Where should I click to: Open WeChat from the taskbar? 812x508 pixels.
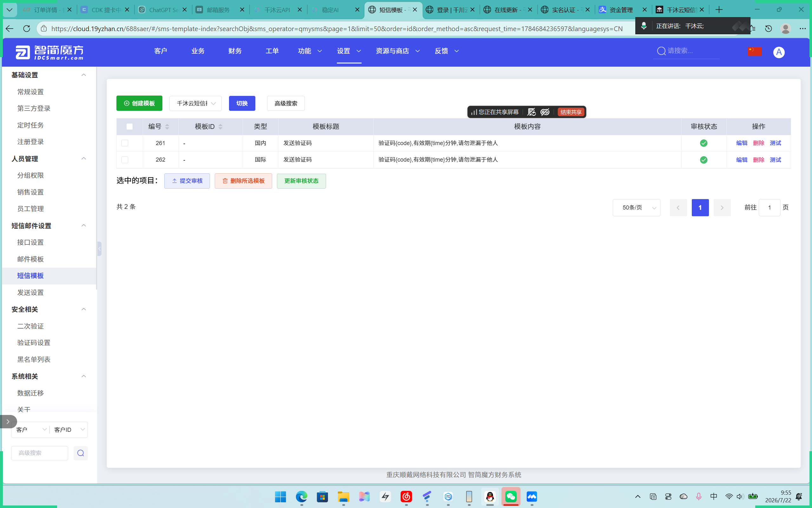[x=511, y=496]
